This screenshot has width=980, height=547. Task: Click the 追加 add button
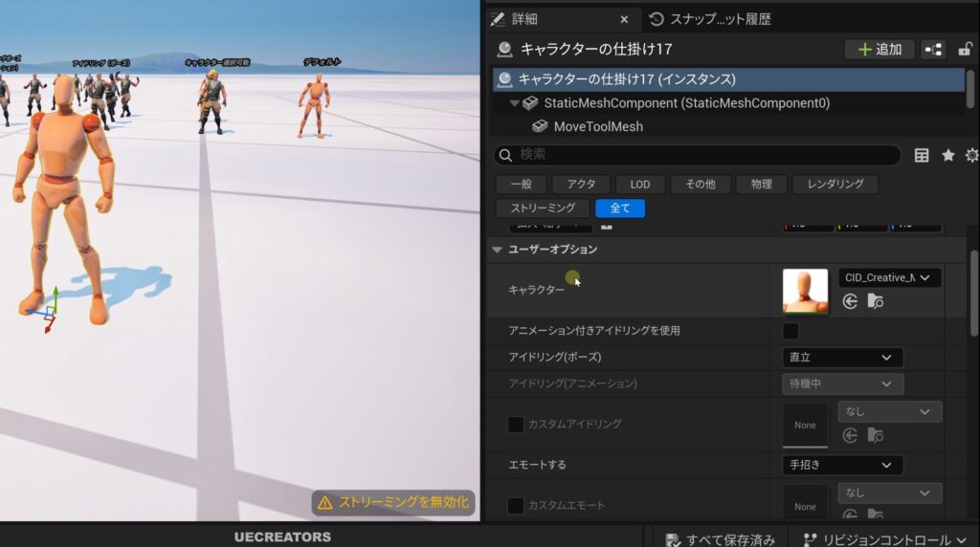(879, 50)
